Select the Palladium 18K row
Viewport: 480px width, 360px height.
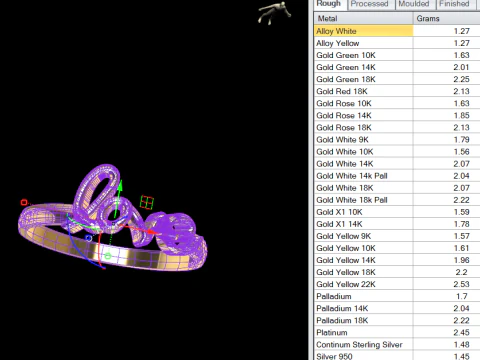(x=397, y=320)
